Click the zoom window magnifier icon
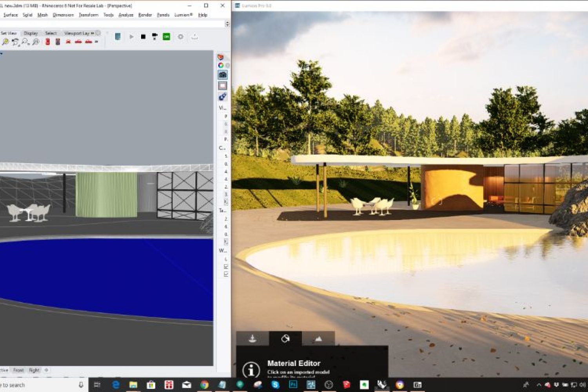This screenshot has height=392, width=588. [25, 42]
